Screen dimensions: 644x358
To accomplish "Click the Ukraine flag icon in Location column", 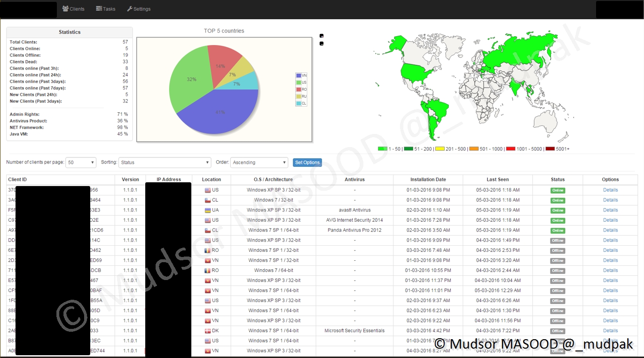I will click(208, 210).
